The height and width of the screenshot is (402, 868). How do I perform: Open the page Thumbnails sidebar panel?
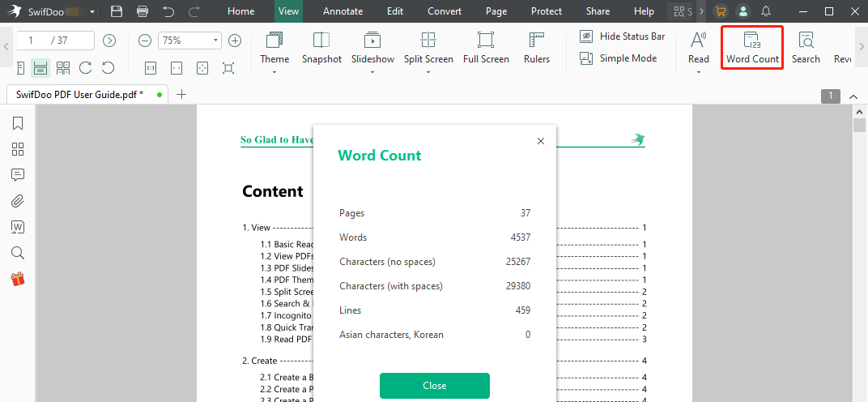click(18, 149)
